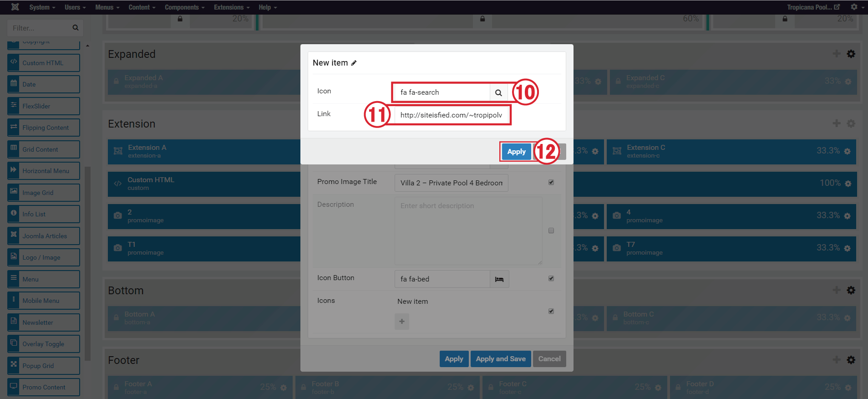Image resolution: width=868 pixels, height=399 pixels.
Task: Select Menu particle in sidebar
Action: pos(44,279)
